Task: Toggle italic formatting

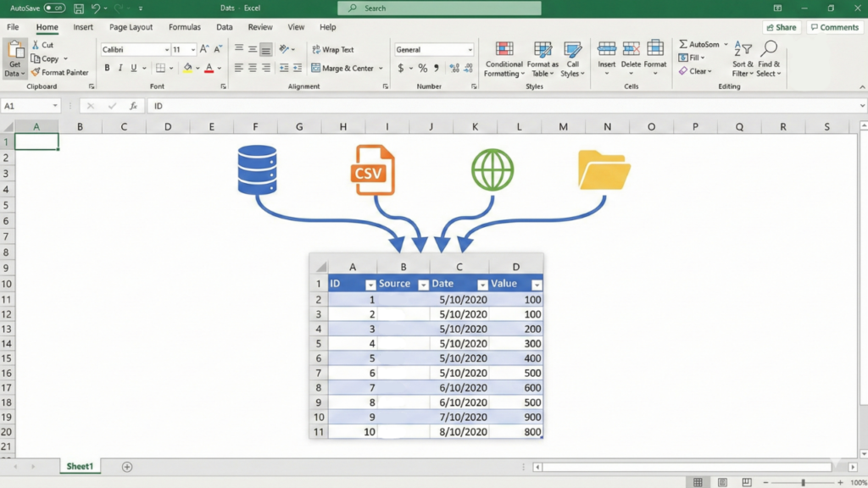Action: point(119,66)
